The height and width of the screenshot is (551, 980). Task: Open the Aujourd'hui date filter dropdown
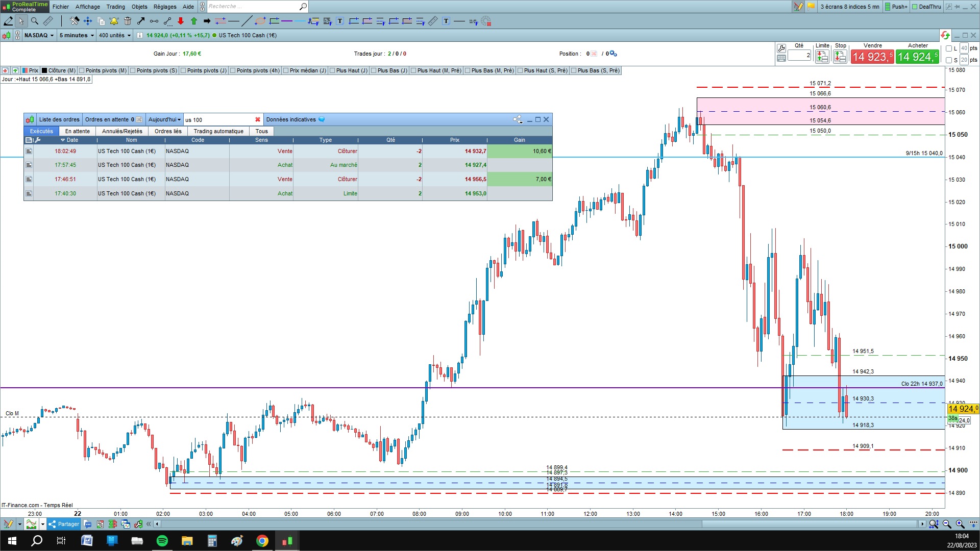[164, 119]
